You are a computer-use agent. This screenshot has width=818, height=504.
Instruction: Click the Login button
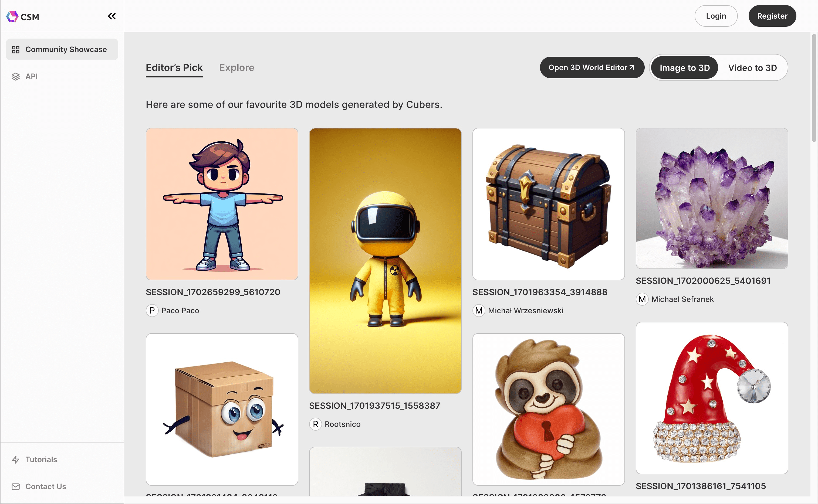716,16
